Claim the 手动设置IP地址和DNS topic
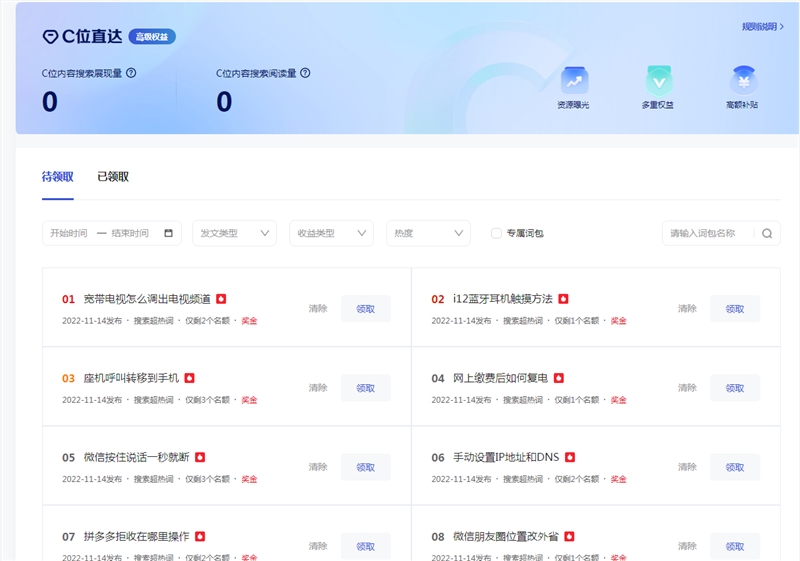The width and height of the screenshot is (800, 561). coord(734,467)
